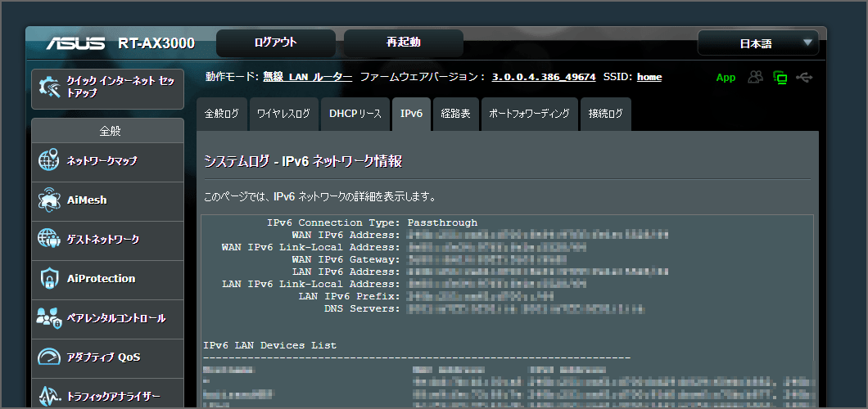Open the ポートフォワーディング tab

pos(529,114)
